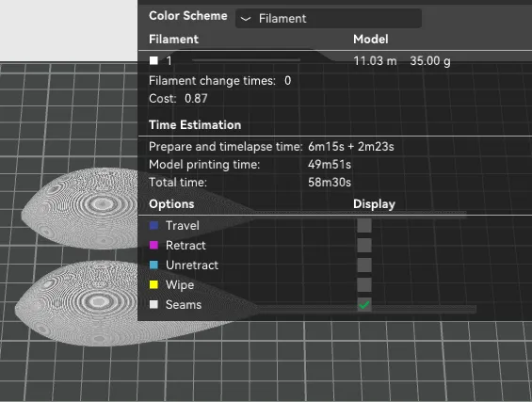Click the filament weight value 35.00 g

pyautogui.click(x=430, y=61)
